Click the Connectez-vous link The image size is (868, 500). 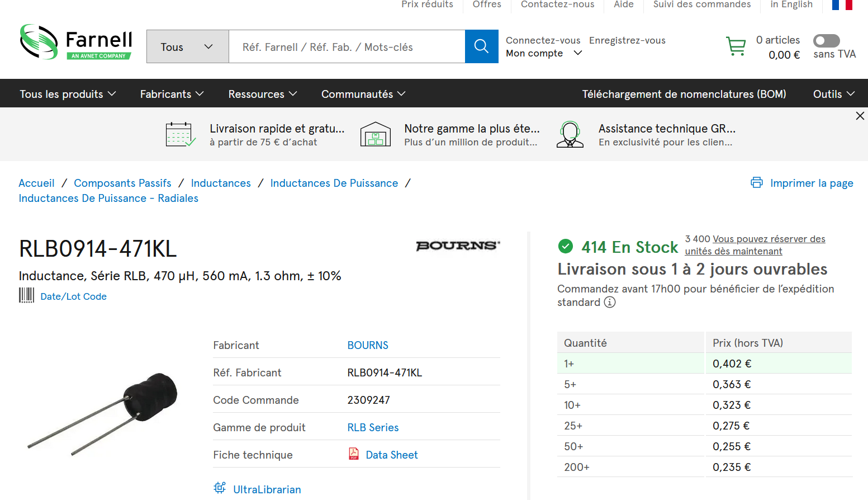point(543,40)
